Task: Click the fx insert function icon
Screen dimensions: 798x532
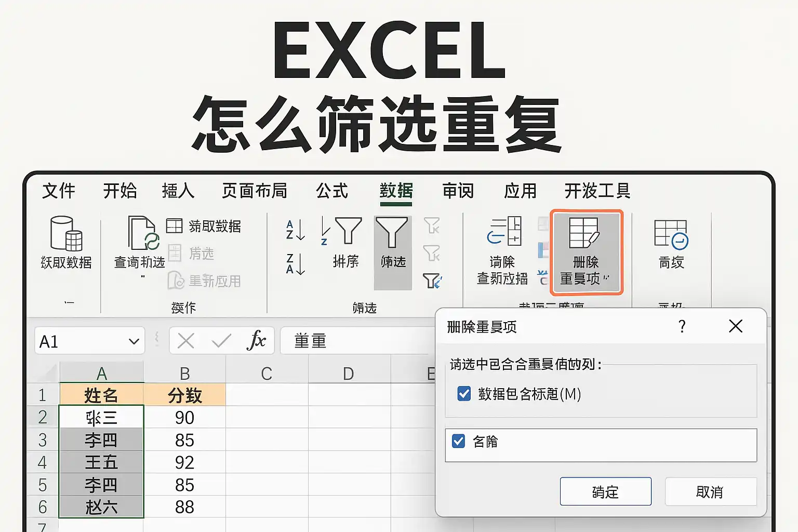Action: click(257, 341)
